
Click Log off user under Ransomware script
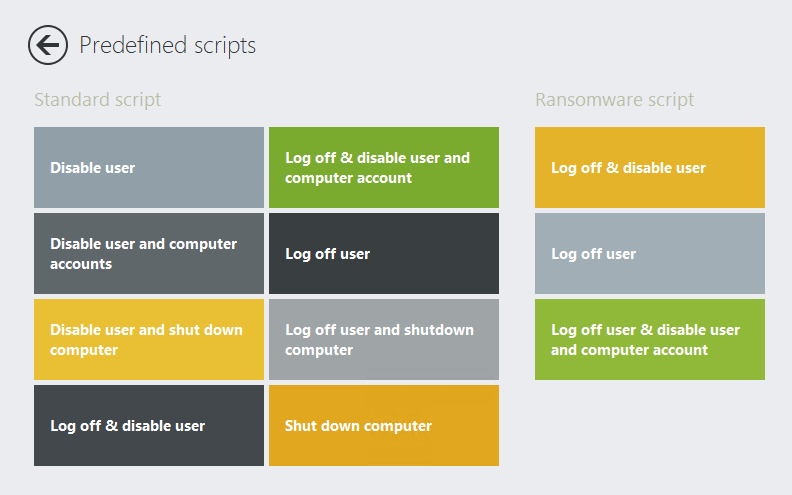[x=650, y=254]
